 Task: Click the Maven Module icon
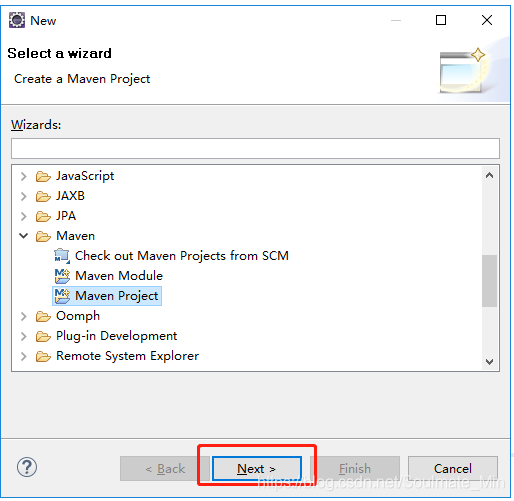click(x=62, y=276)
